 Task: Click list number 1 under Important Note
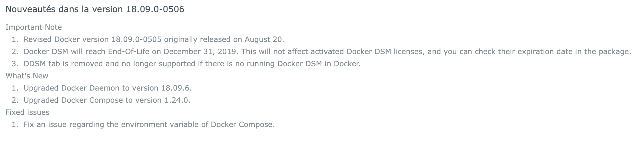click(x=15, y=39)
